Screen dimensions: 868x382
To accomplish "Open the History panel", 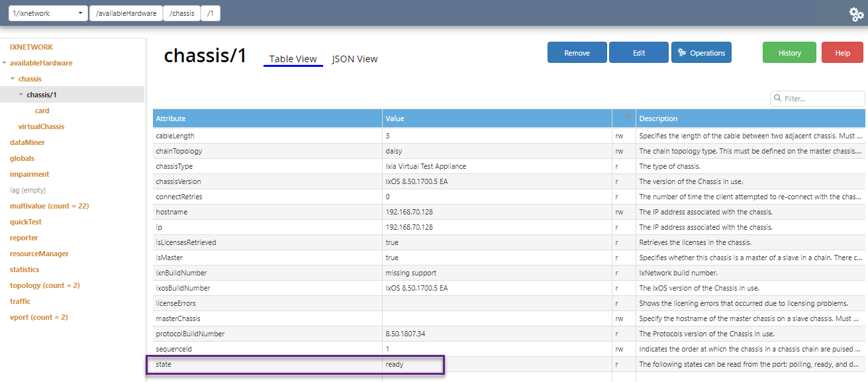I will 789,53.
